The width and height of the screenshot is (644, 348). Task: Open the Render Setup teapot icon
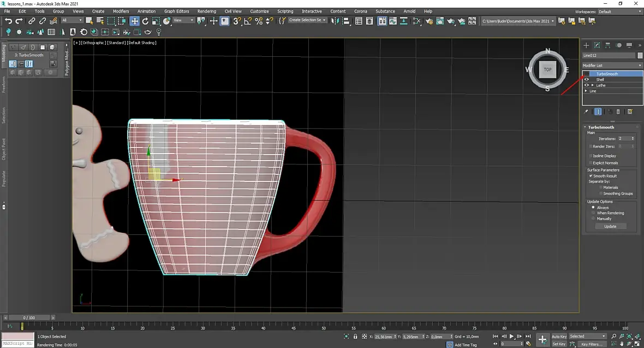pos(430,21)
